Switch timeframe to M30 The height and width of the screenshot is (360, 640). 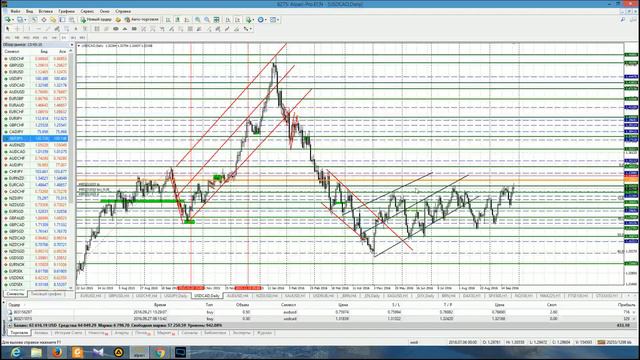pos(36,38)
